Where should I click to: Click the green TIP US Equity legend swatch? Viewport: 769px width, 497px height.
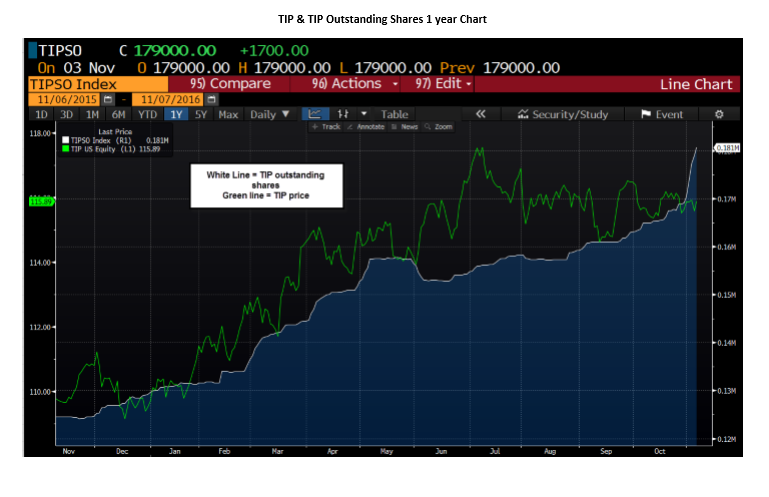coord(65,149)
